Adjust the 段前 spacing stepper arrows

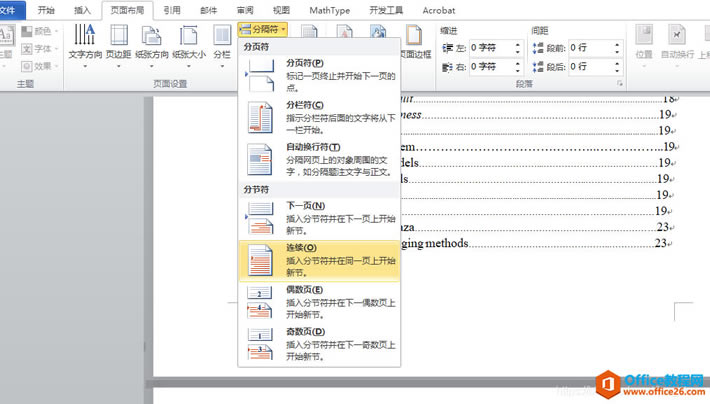(617, 48)
